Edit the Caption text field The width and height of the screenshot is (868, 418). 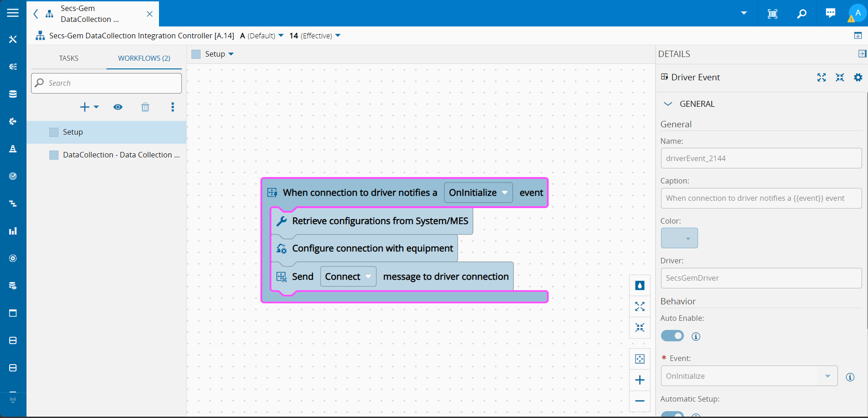(x=761, y=199)
